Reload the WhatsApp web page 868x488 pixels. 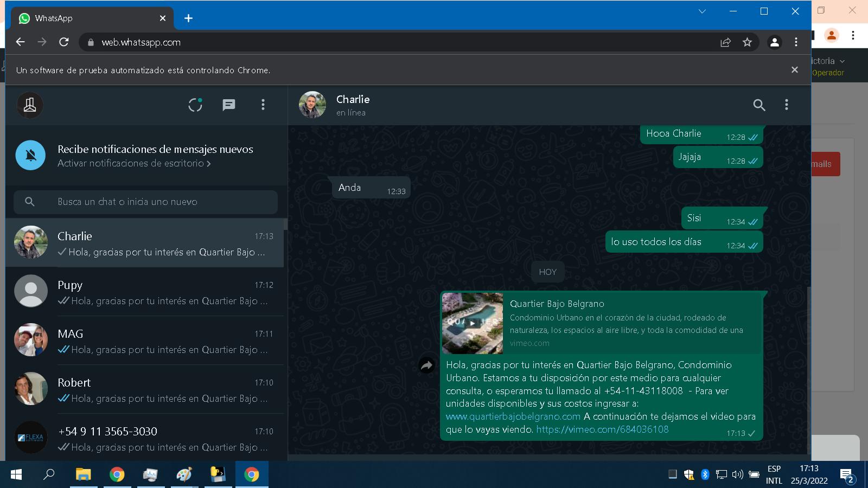[x=64, y=42]
